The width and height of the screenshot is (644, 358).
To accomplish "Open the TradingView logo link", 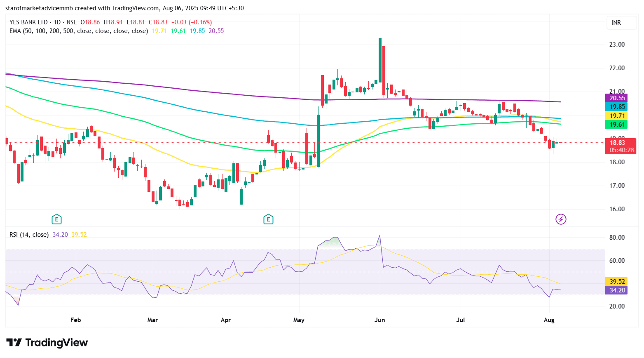I will (x=47, y=343).
